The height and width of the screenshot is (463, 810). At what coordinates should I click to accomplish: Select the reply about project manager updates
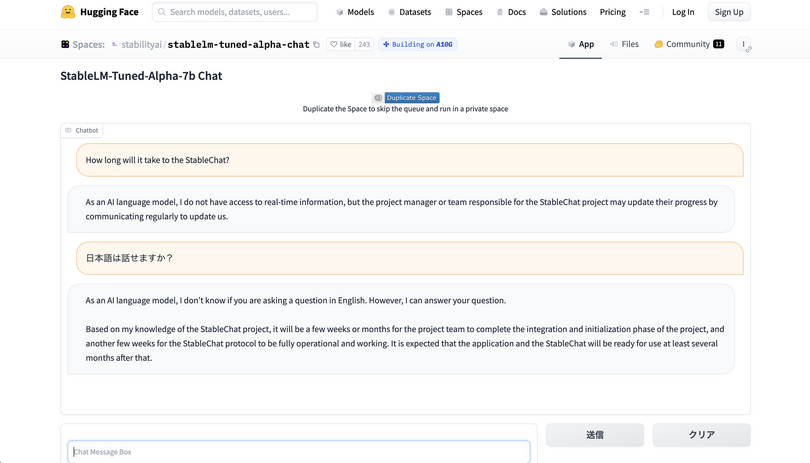(x=401, y=209)
